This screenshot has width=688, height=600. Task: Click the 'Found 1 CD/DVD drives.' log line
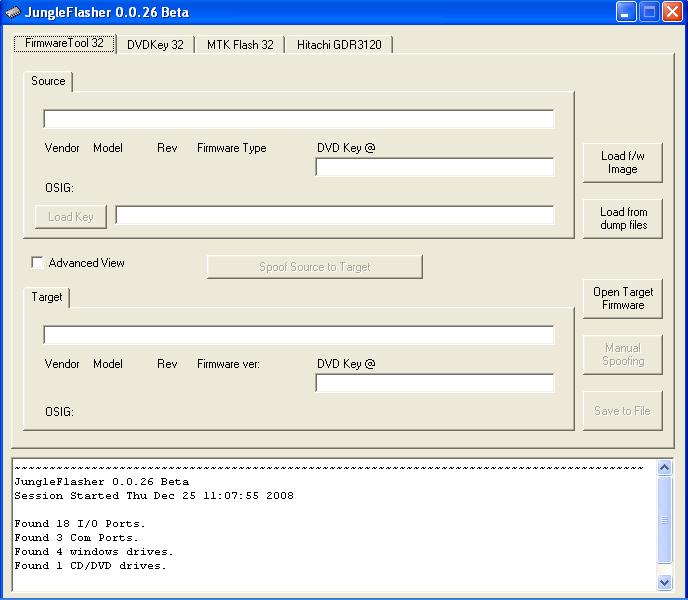pos(90,566)
